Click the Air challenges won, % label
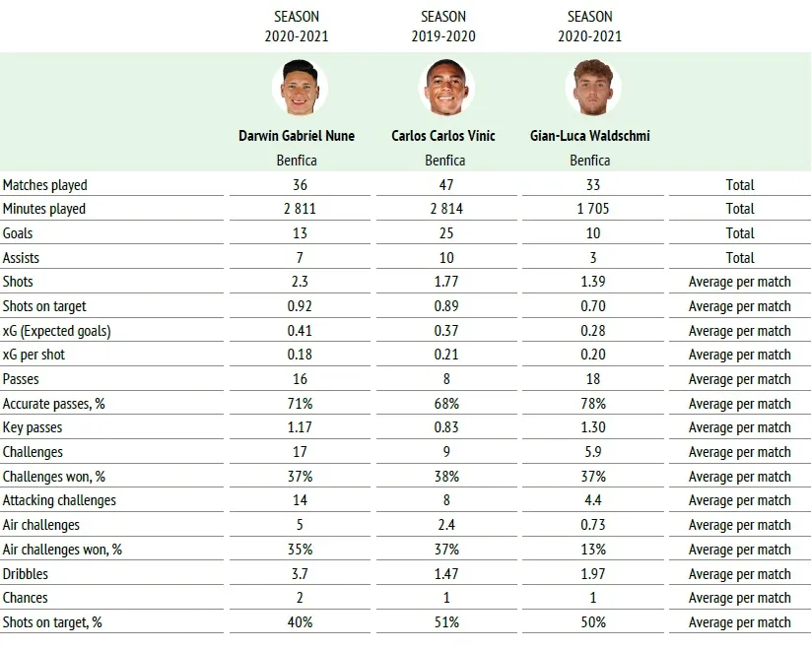812x649 pixels. (x=62, y=550)
